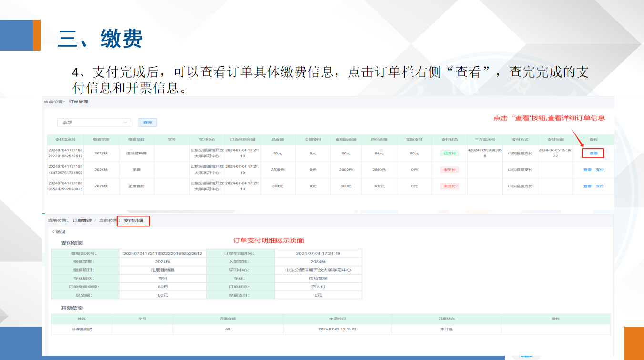This screenshot has height=360, width=644.
Task: Click the 支付状态 column header
Action: tap(450, 140)
